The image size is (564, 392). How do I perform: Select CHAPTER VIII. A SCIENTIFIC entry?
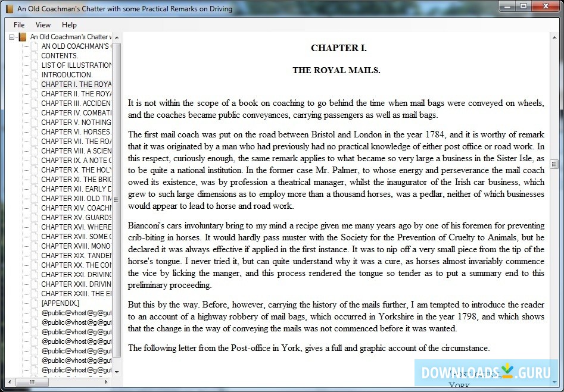[x=76, y=151]
